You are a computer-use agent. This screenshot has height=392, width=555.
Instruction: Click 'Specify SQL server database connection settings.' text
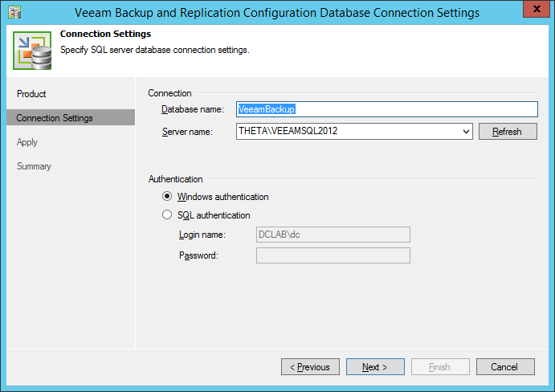point(155,50)
